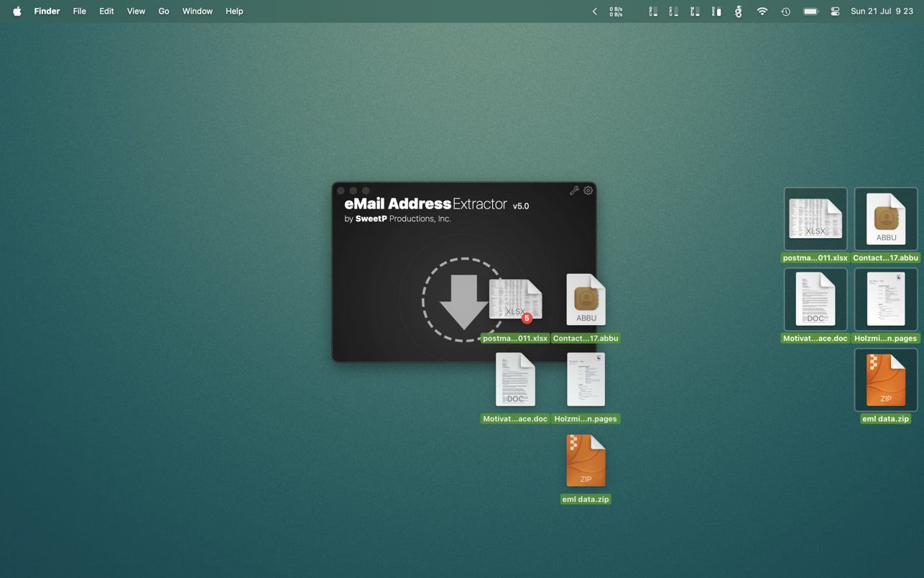Zoom the eMail Address Extractor window
Viewport: 924px width, 578px height.
[x=366, y=191]
